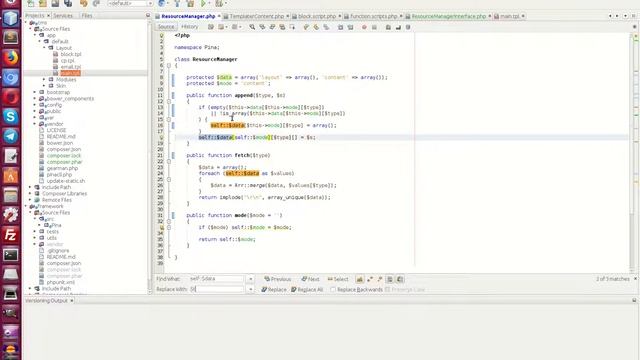Select block.tpl in the project tree
This screenshot has height=360, width=640.
71,54
